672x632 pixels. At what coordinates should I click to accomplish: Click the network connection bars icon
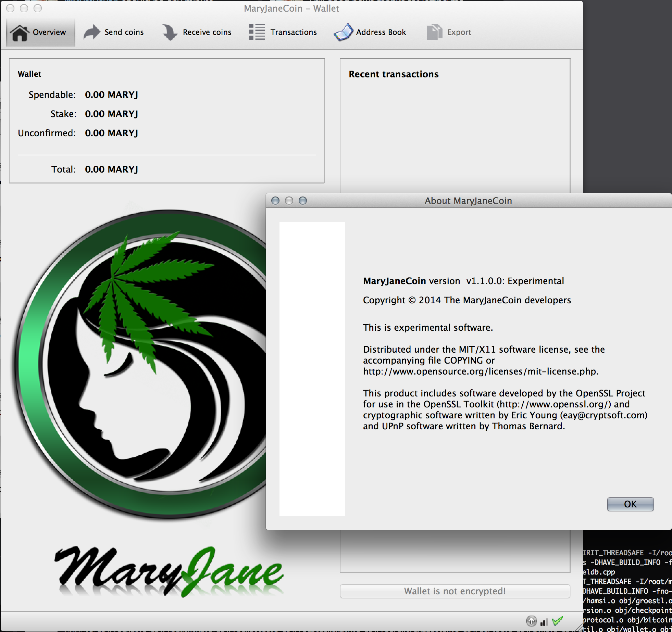click(544, 622)
